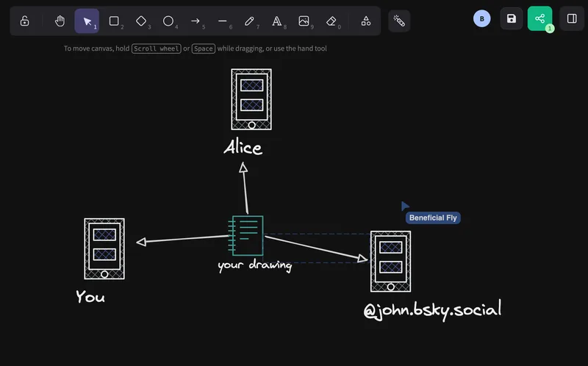Screen dimensions: 588x366
Task: Click the 'your drawing' text label
Action: pos(255,265)
